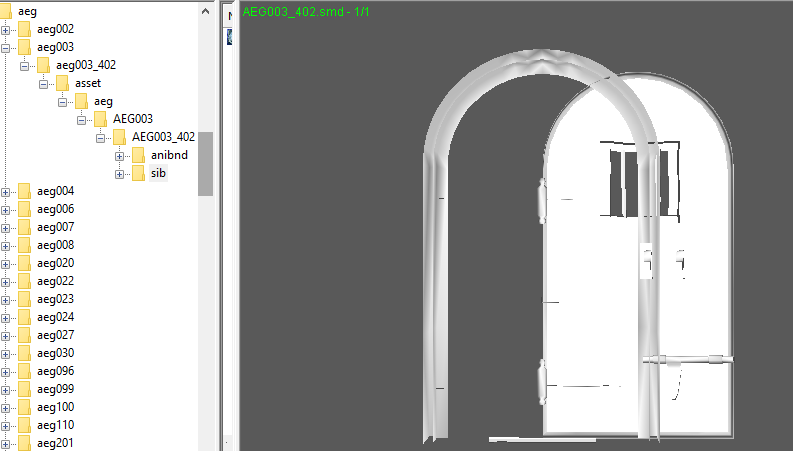Select the aeg030 folder label
Image resolution: width=793 pixels, height=451 pixels.
pos(55,353)
